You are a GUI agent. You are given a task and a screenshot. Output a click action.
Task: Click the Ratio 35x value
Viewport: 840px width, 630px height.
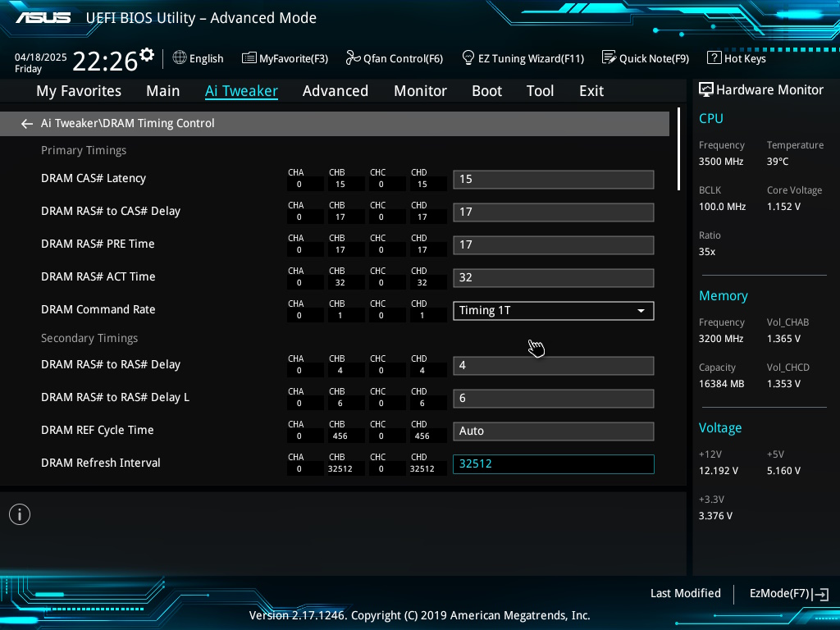[707, 252]
